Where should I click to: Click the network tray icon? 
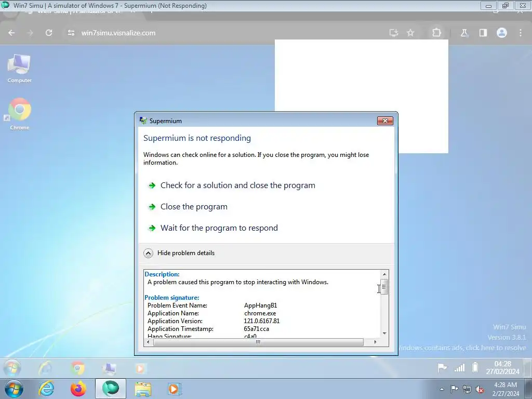coord(467,389)
